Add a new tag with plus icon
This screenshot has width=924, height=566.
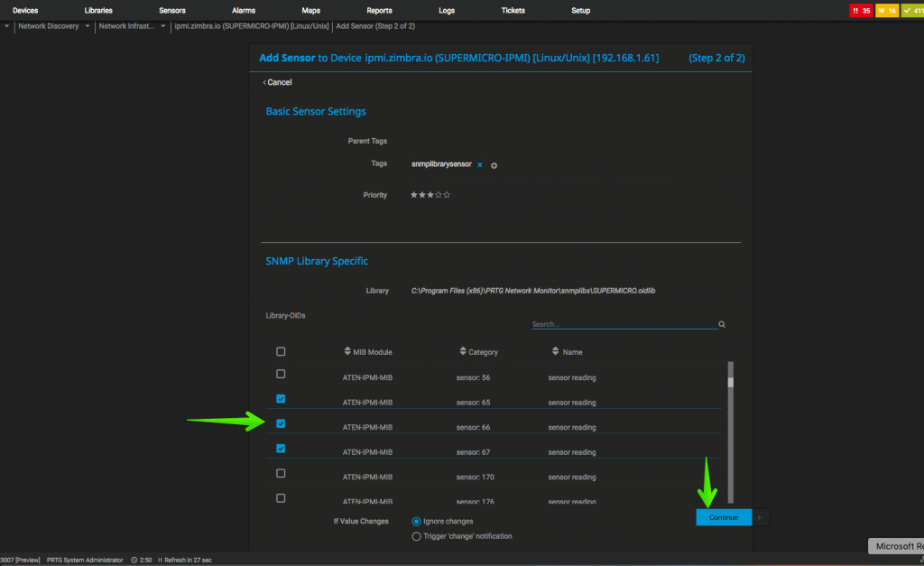pos(494,166)
